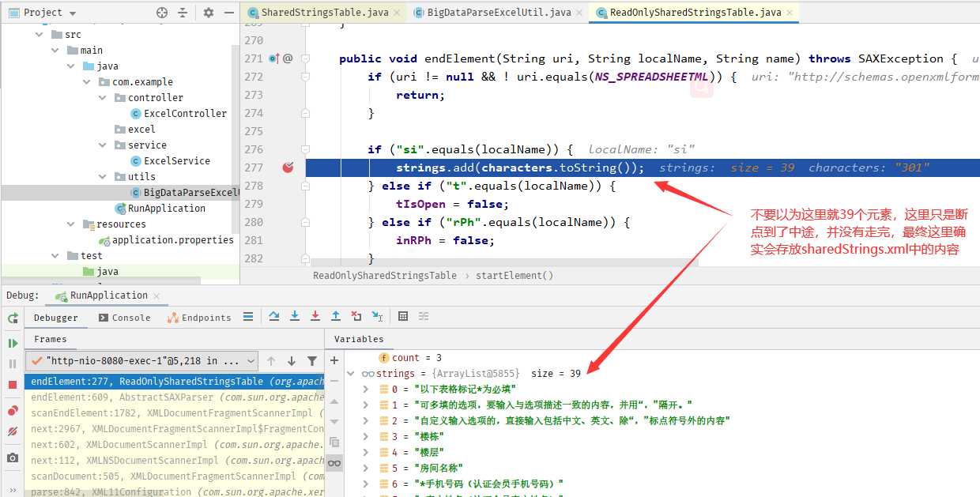
Task: Toggle the breakpoint on line 277
Action: coord(288,168)
